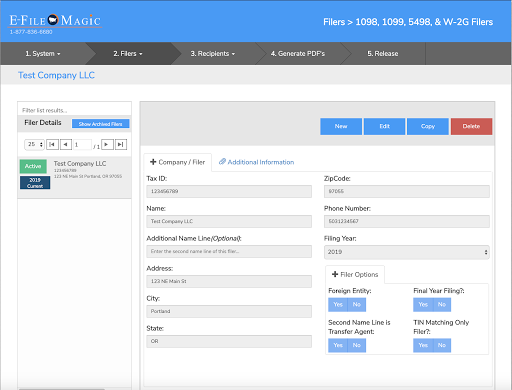Click the Tax ID field
The width and height of the screenshot is (512, 390).
[x=229, y=191]
